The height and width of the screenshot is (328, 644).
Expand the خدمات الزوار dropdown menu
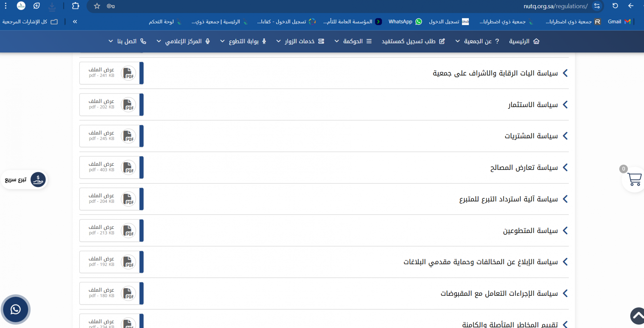pyautogui.click(x=299, y=41)
